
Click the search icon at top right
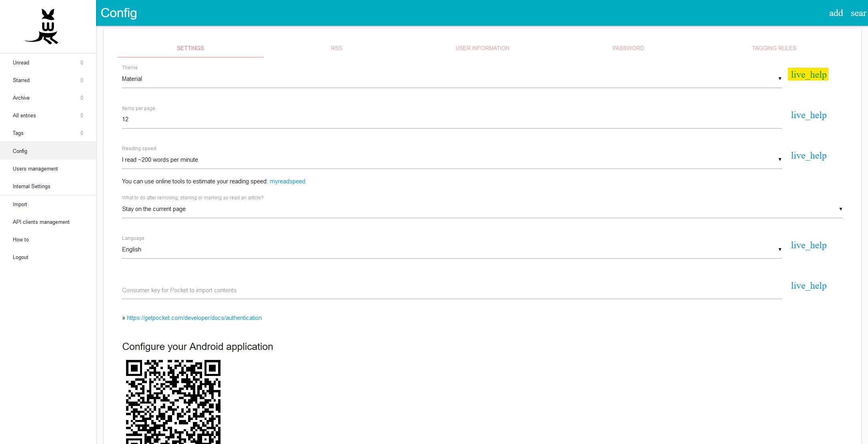tap(858, 13)
